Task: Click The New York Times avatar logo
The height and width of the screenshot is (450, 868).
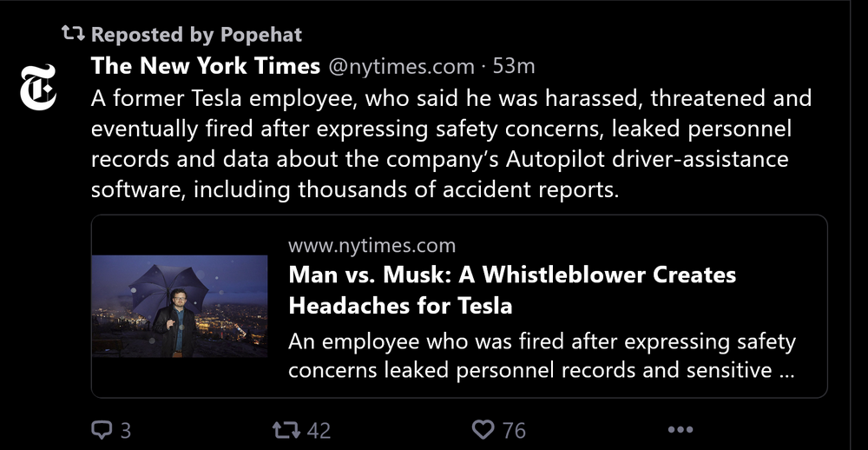Action: (x=38, y=87)
